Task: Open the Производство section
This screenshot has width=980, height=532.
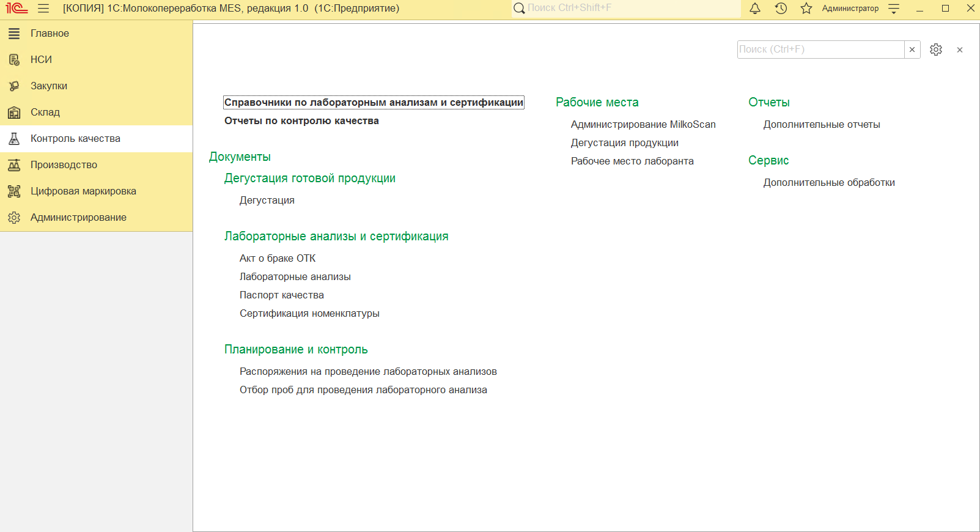Action: pos(64,165)
